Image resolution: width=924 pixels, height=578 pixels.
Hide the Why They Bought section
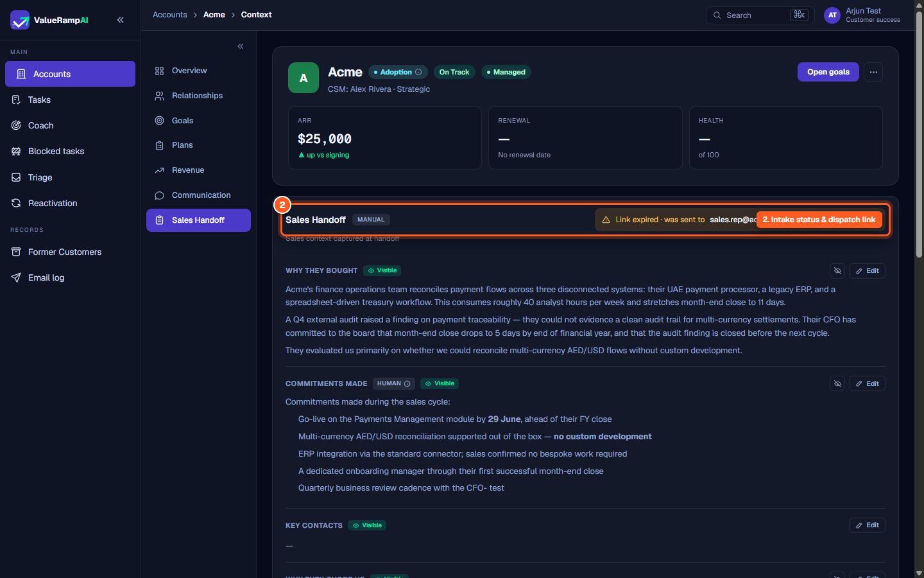(837, 271)
